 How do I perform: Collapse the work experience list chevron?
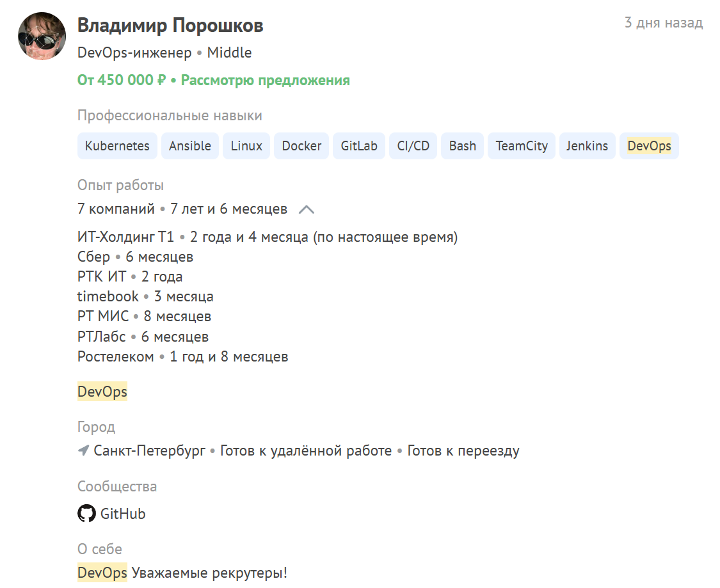[307, 209]
